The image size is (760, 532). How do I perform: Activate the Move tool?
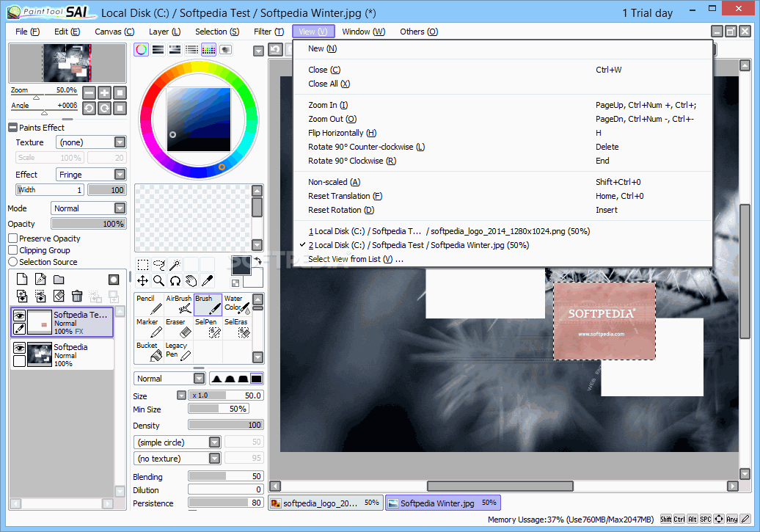(143, 280)
